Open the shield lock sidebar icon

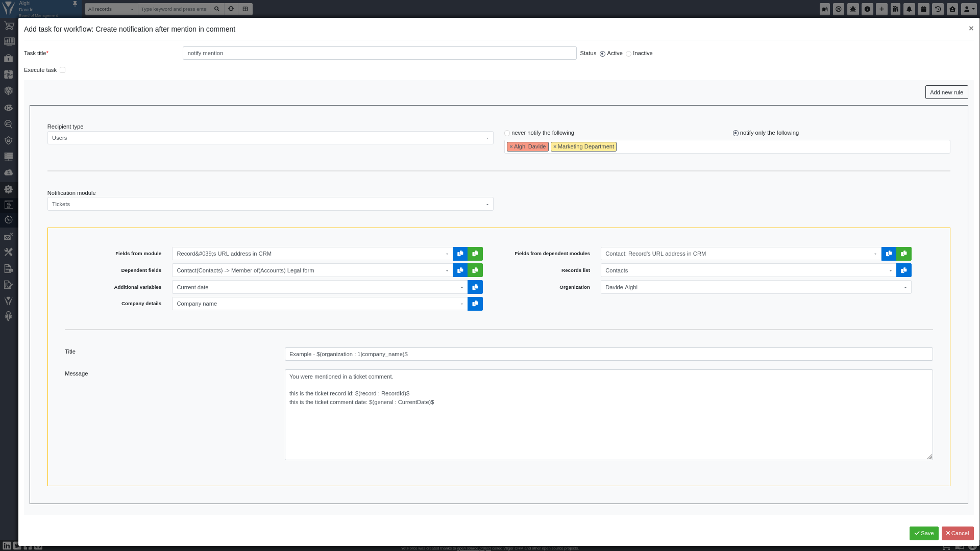[9, 140]
